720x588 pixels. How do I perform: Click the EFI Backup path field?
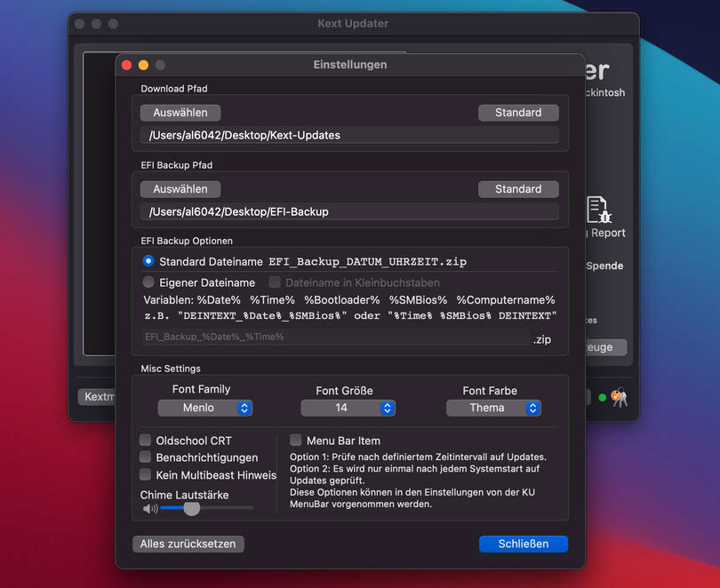[349, 212]
